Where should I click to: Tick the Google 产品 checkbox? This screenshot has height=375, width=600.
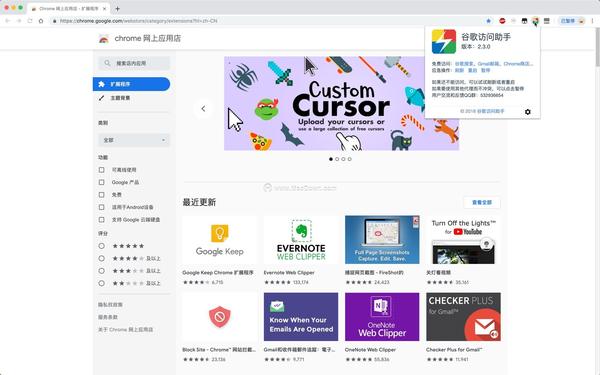(101, 182)
